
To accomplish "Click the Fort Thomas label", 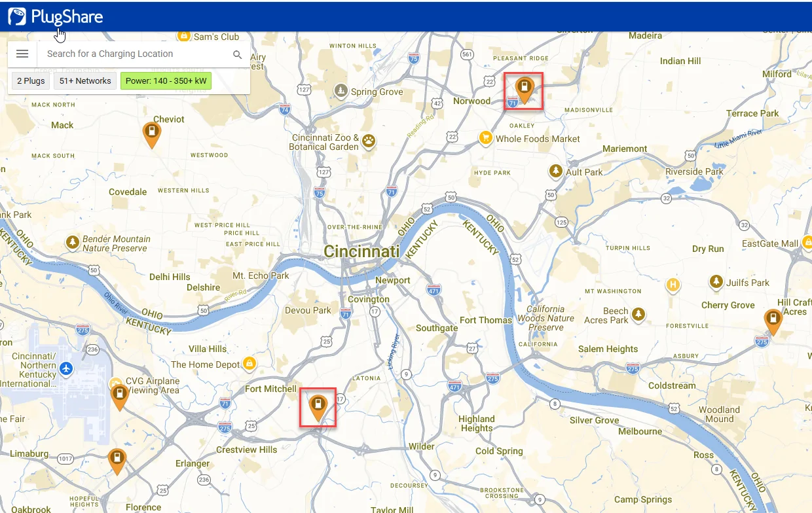I will [486, 320].
